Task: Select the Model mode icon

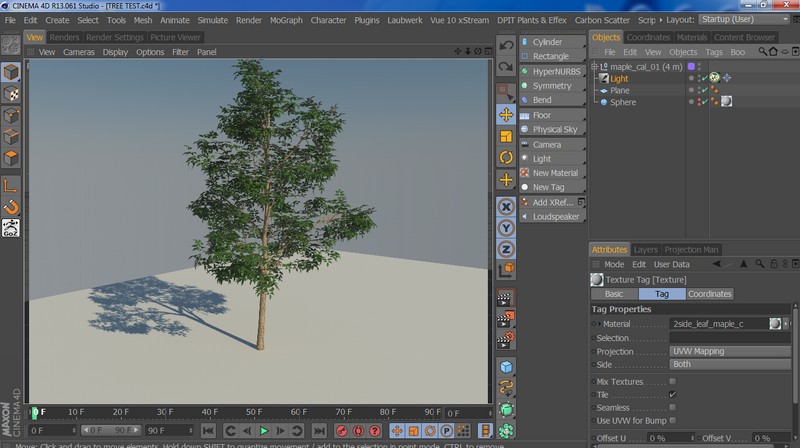Action: point(11,72)
